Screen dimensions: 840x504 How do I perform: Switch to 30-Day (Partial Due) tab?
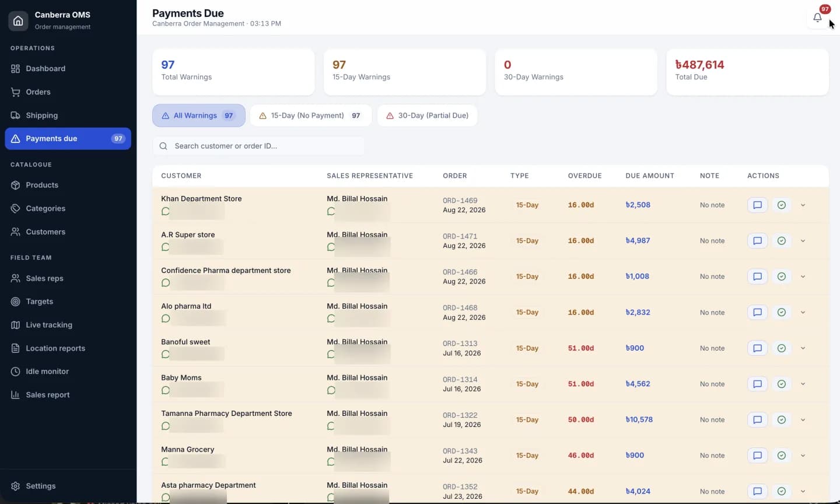tap(427, 116)
